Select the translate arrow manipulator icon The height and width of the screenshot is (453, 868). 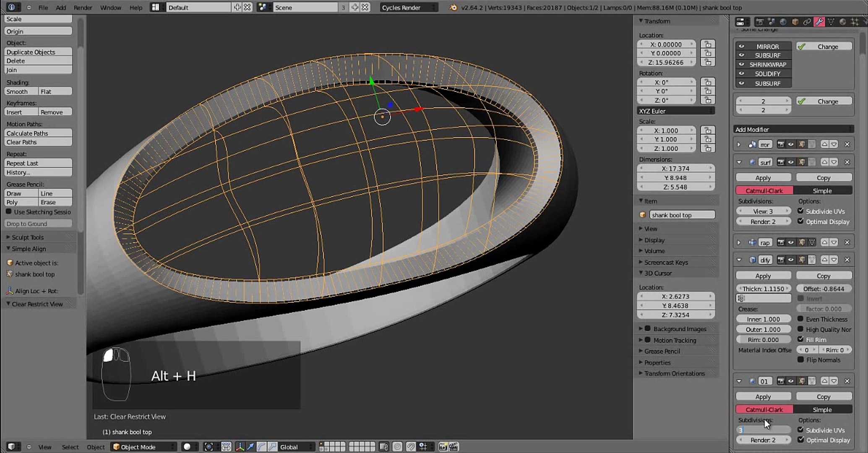pyautogui.click(x=250, y=447)
